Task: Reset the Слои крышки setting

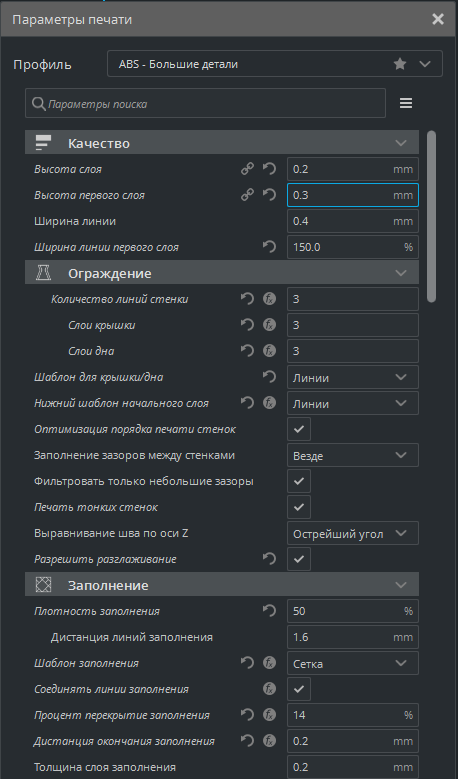Action: coord(247,325)
